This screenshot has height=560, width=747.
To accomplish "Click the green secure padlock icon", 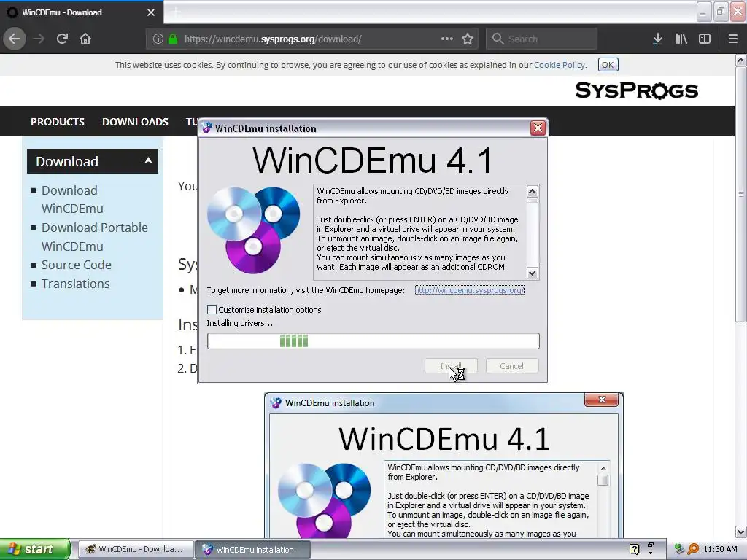I will (x=173, y=39).
